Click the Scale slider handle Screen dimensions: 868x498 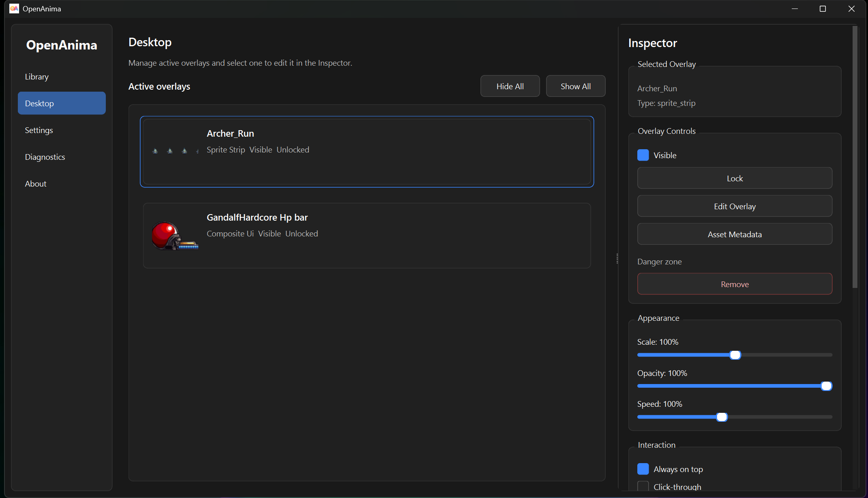coord(735,355)
